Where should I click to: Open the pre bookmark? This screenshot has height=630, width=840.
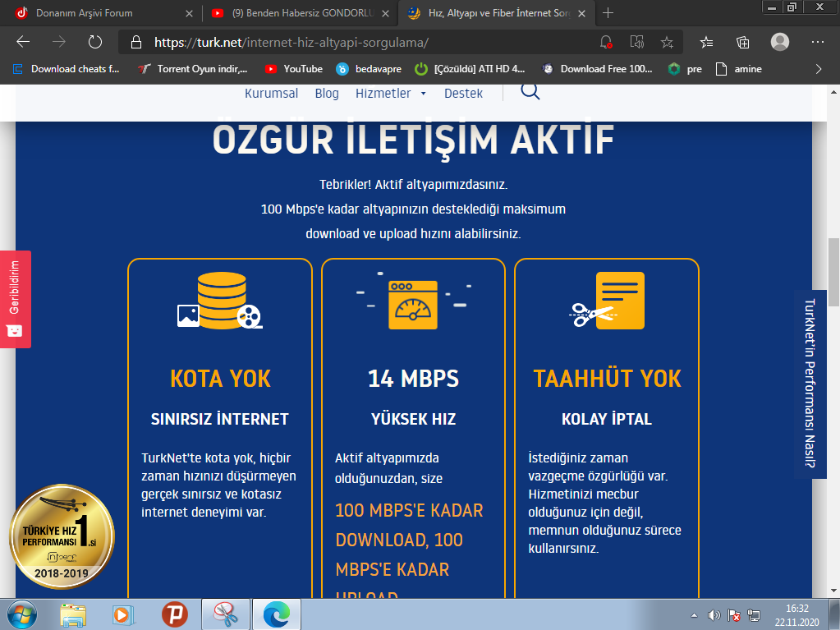tap(685, 68)
